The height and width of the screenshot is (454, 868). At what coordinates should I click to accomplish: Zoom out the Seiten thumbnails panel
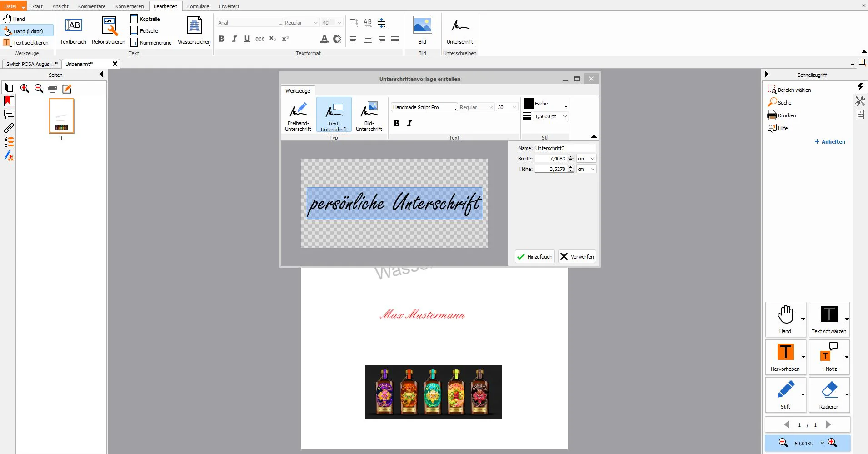39,89
